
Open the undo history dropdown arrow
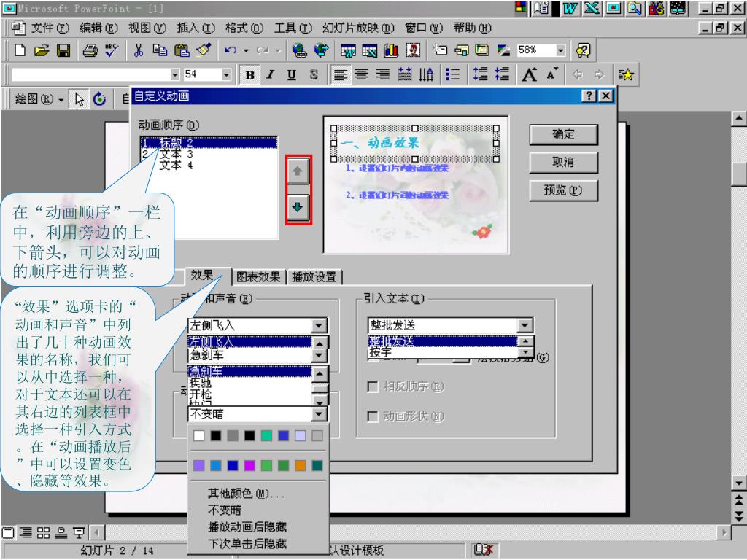click(246, 50)
